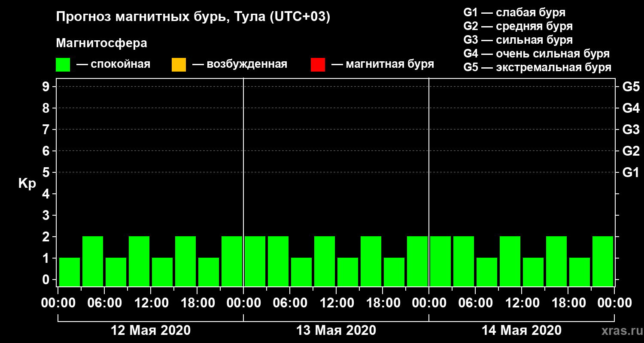Click the '18:00' tick label for 14 Мая
Image resolution: width=644 pixels, height=343 pixels.
(568, 303)
